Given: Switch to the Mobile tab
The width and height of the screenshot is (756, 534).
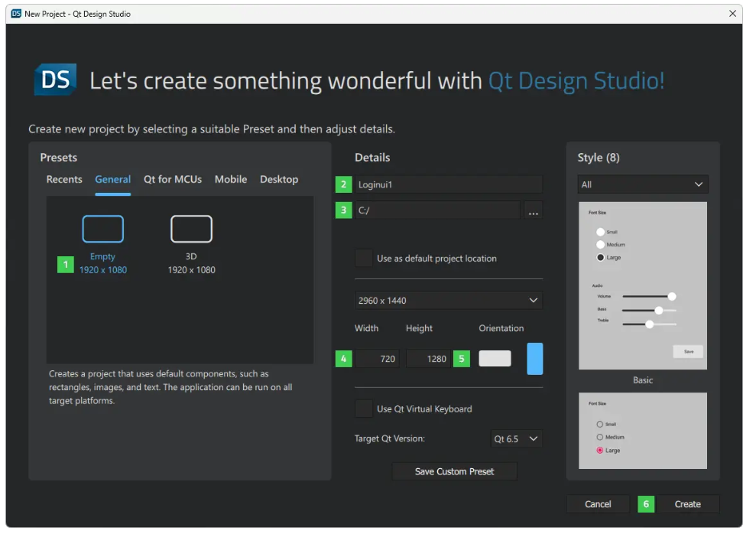Looking at the screenshot, I should 231,180.
